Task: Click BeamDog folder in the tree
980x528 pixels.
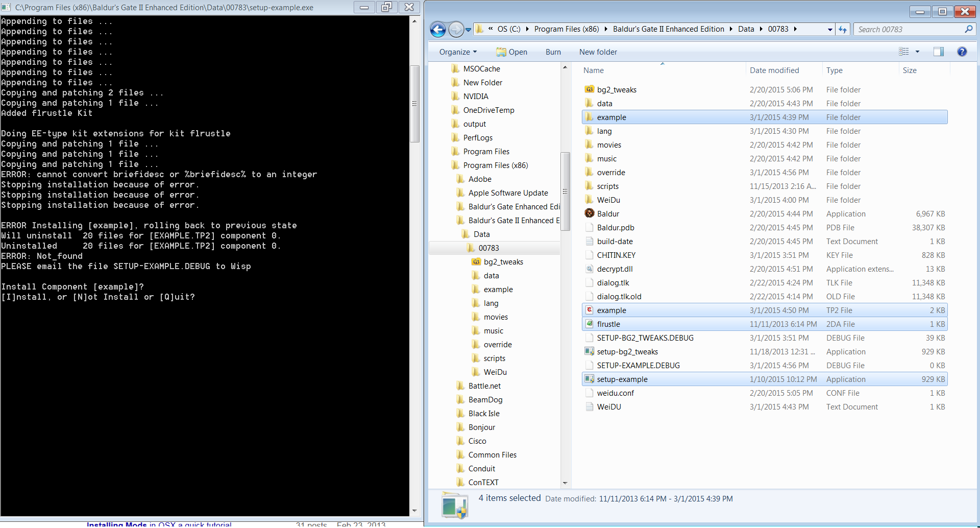Action: click(485, 400)
